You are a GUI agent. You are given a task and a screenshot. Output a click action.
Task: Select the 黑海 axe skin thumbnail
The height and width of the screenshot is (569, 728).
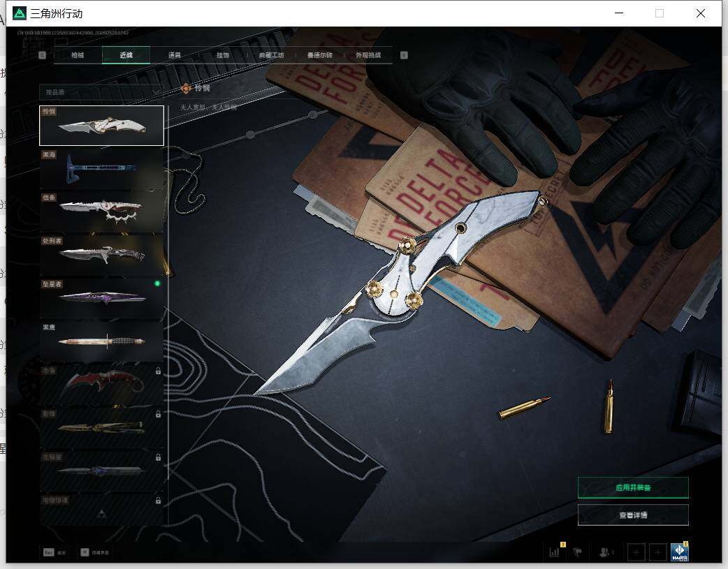point(102,168)
